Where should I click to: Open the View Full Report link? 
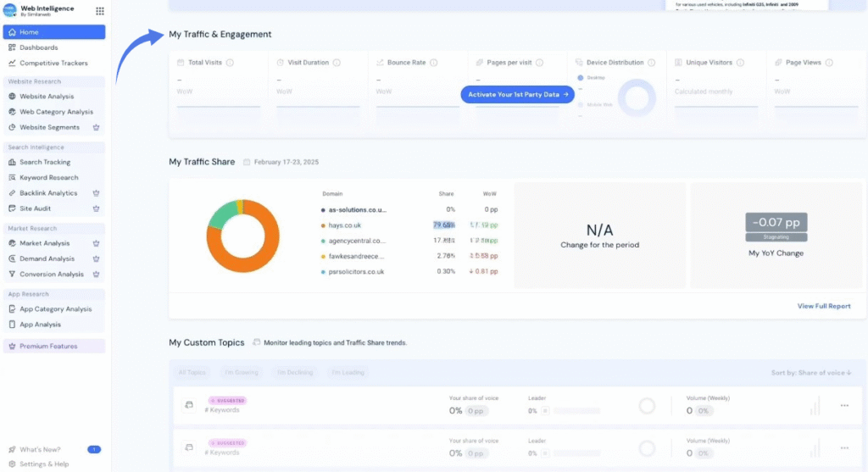pos(823,306)
